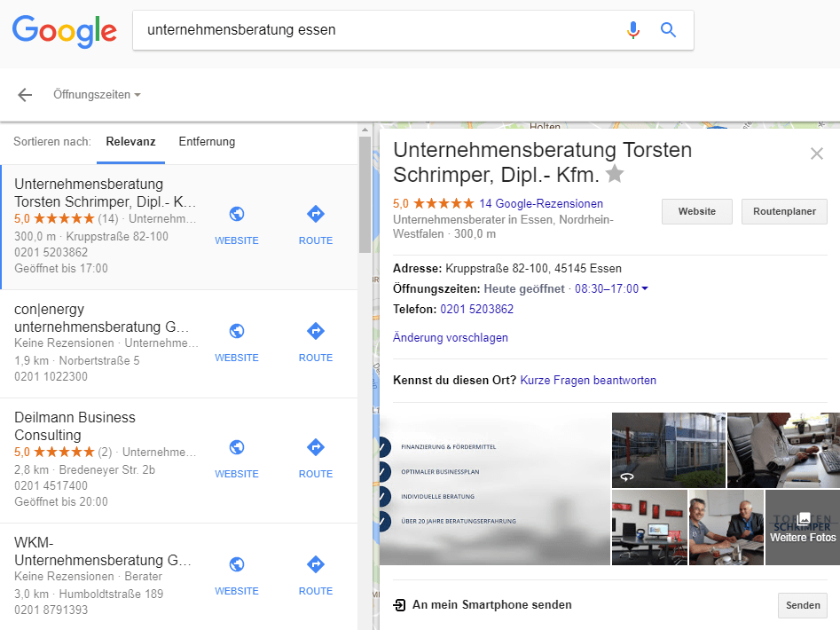Open the services list banner photo
The height and width of the screenshot is (630, 840).
point(494,489)
